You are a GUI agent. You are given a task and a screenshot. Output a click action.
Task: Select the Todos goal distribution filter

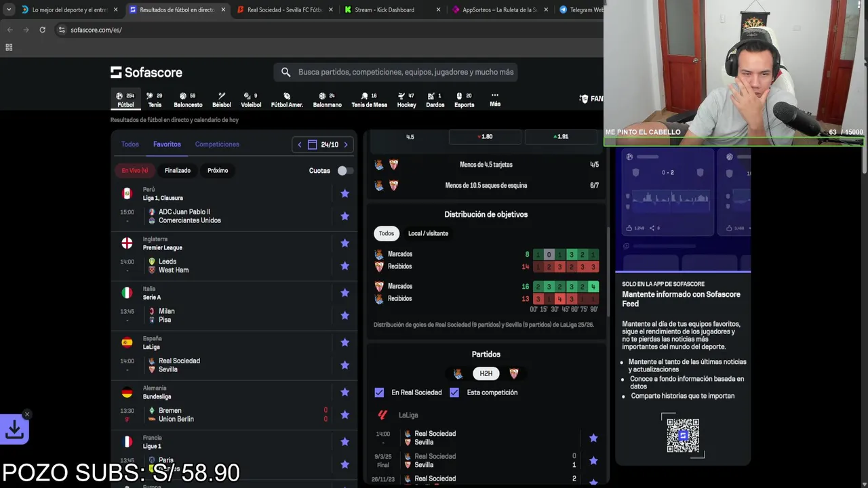387,233
